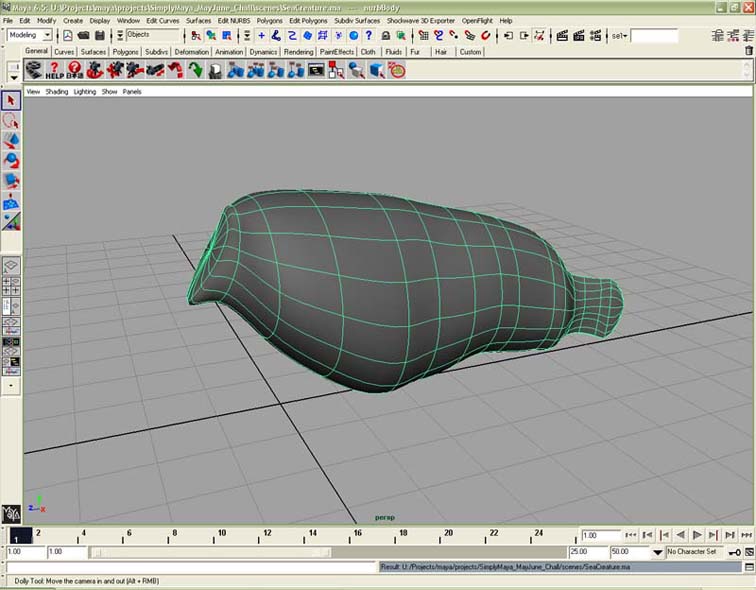Enable snap to curves

point(439,36)
